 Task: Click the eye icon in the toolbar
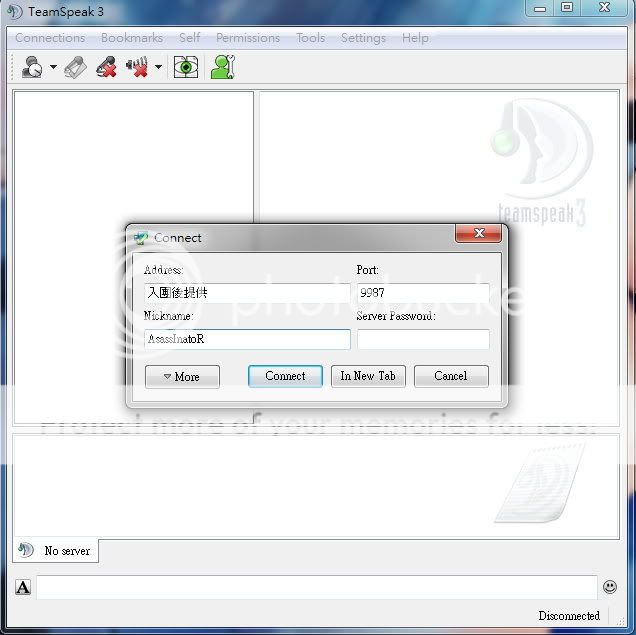click(186, 68)
